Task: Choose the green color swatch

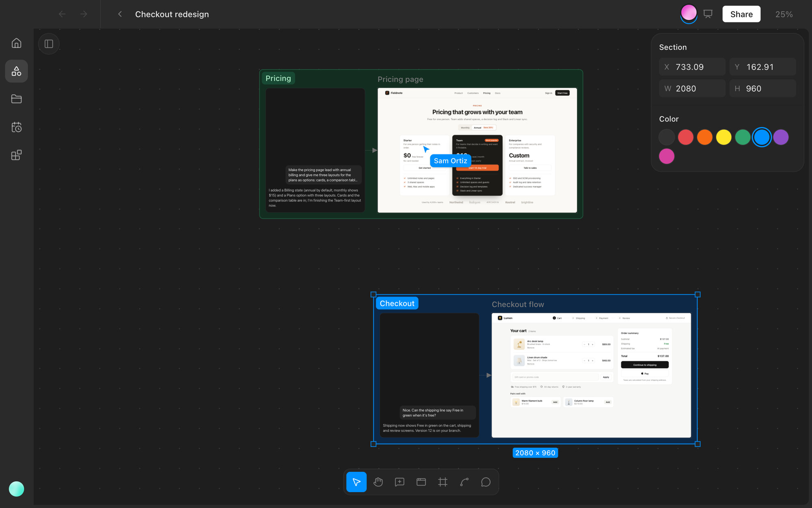Action: point(743,137)
